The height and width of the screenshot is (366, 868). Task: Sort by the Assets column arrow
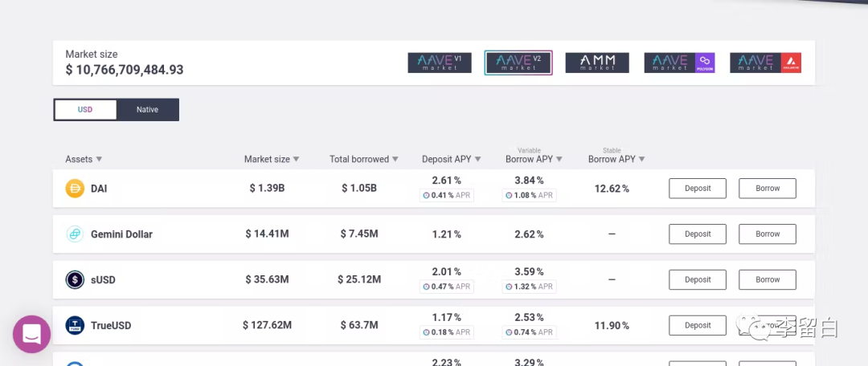click(x=99, y=159)
